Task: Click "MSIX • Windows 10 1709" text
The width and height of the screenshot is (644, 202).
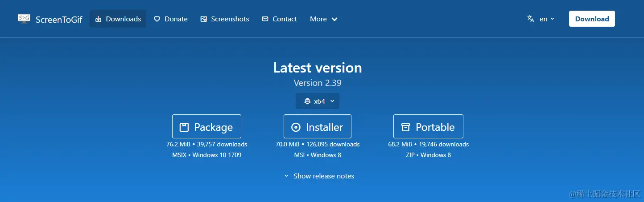Action: click(207, 155)
